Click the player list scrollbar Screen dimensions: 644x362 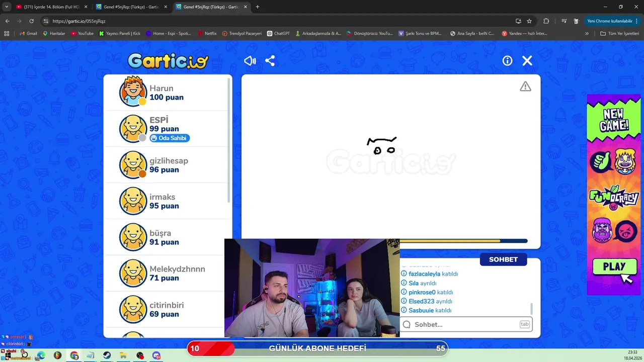point(229,141)
